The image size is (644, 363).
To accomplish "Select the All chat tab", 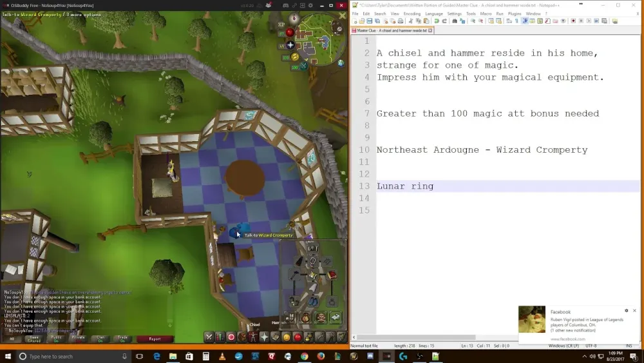I will click(12, 338).
